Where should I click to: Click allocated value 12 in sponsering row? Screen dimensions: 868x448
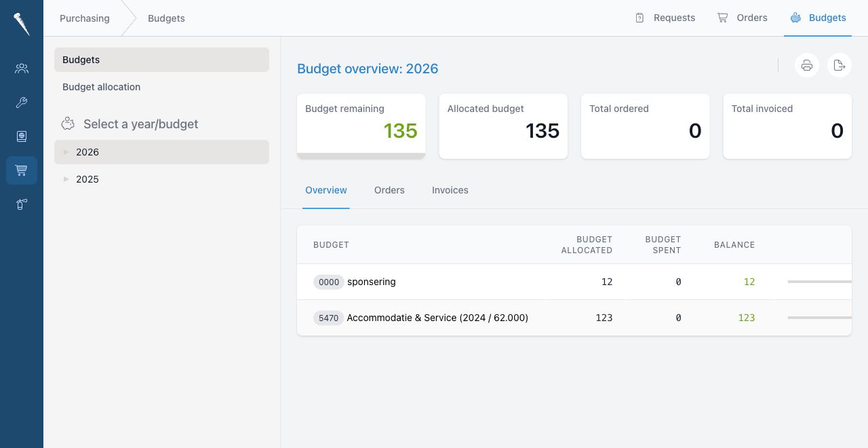[607, 282]
